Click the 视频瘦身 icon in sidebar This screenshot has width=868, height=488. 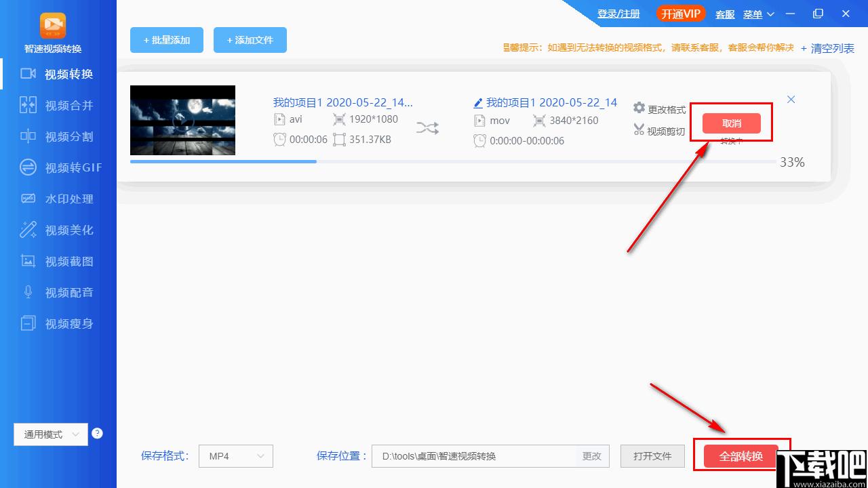pos(28,323)
